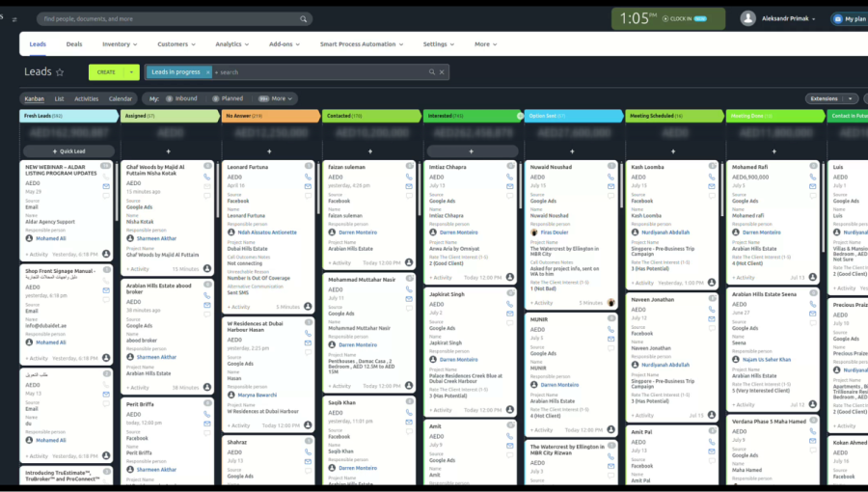Remove the 'Leads in progress' filter chip

[207, 72]
